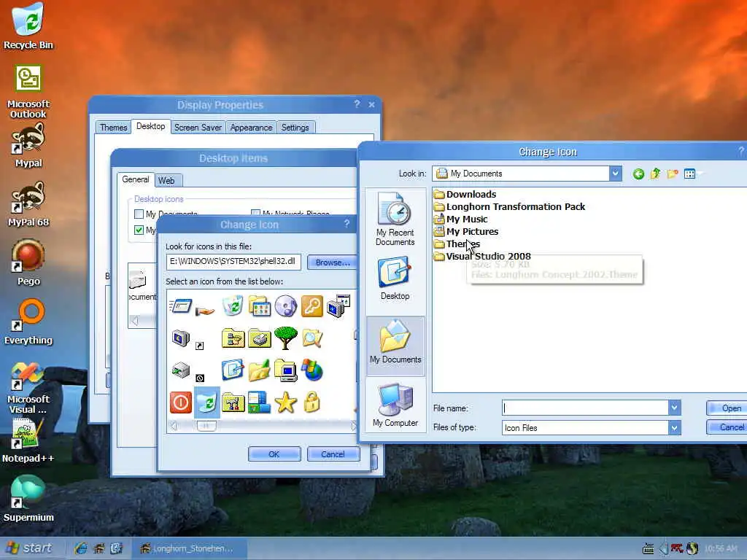Viewport: 747px width, 560px height.
Task: Select the Themes folder
Action: [457, 244]
